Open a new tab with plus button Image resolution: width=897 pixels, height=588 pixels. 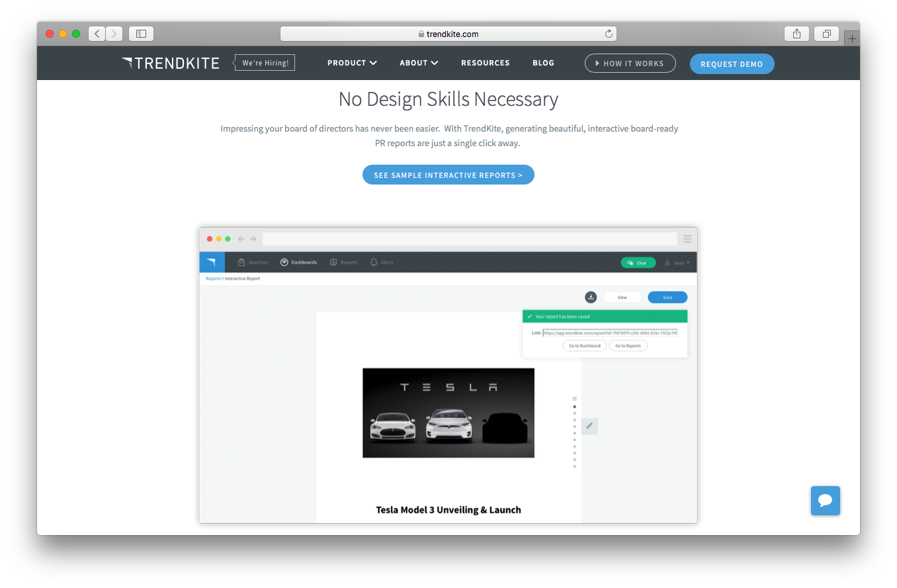(852, 38)
